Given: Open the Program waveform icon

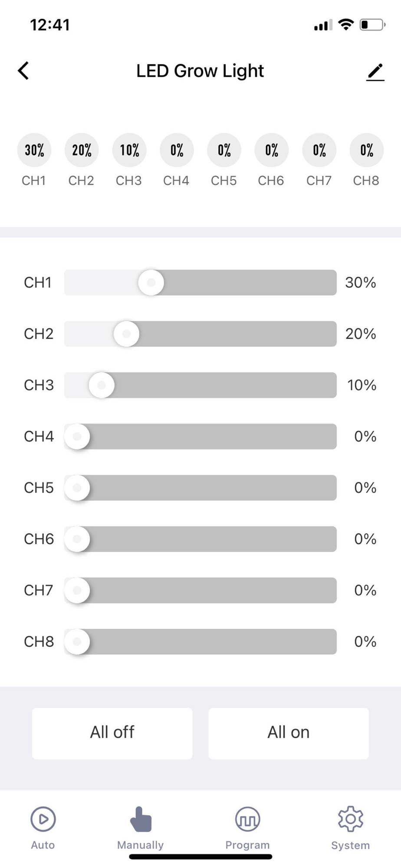Looking at the screenshot, I should [x=247, y=819].
